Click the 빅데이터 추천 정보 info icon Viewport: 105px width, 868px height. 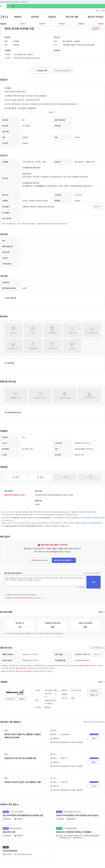pos(18,805)
